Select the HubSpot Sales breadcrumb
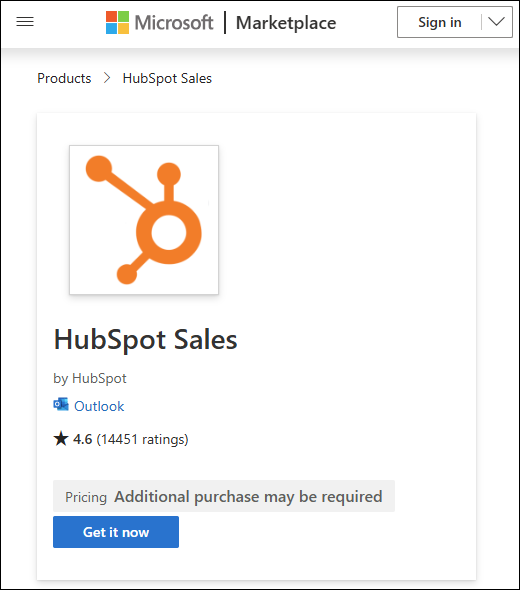Viewport: 520px width, 590px height. 167,78
